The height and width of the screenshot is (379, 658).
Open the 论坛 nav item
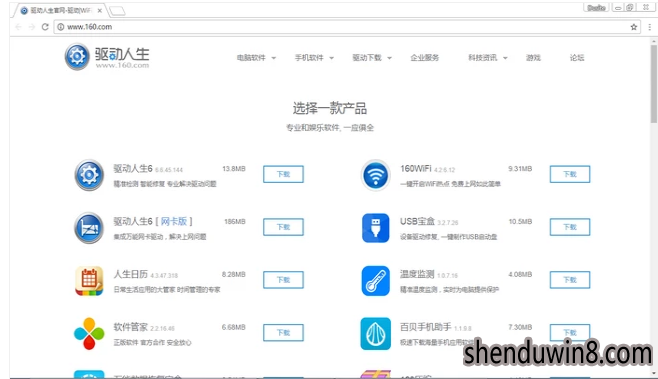click(x=577, y=58)
